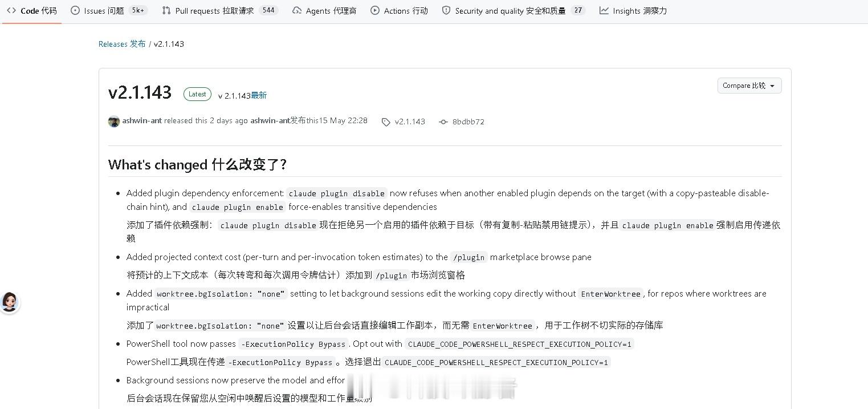Open the Agents tab
The width and height of the screenshot is (868, 409).
pos(324,10)
